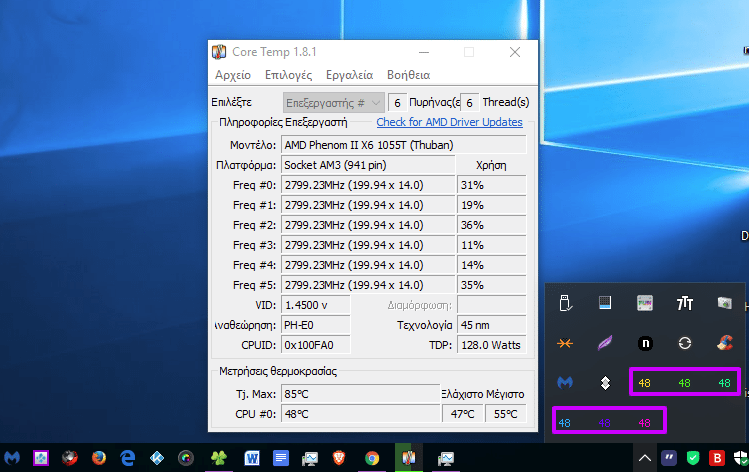This screenshot has height=472, width=749.
Task: Click the circular sync arrows tray icon
Action: point(685,343)
